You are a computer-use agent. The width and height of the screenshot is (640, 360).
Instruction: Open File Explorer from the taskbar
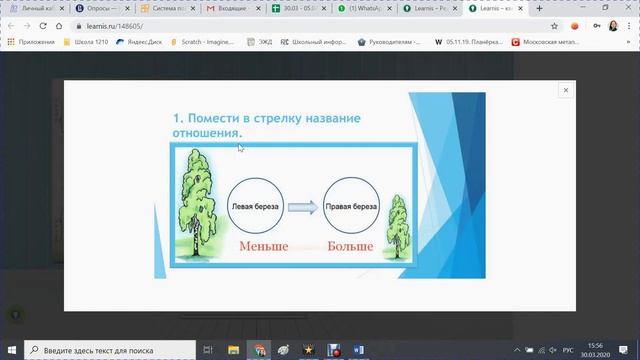(233, 350)
